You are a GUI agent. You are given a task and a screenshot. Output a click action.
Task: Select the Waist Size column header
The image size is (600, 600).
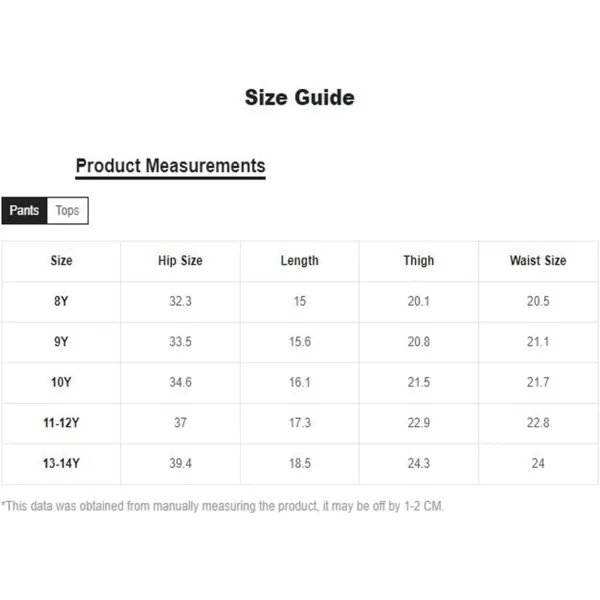[538, 261]
